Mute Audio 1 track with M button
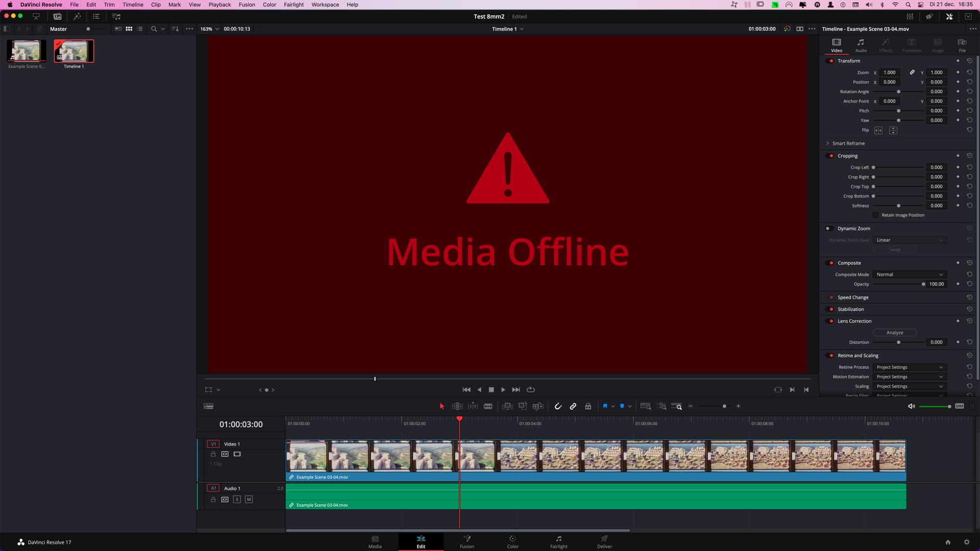This screenshot has height=551, width=980. (x=249, y=500)
